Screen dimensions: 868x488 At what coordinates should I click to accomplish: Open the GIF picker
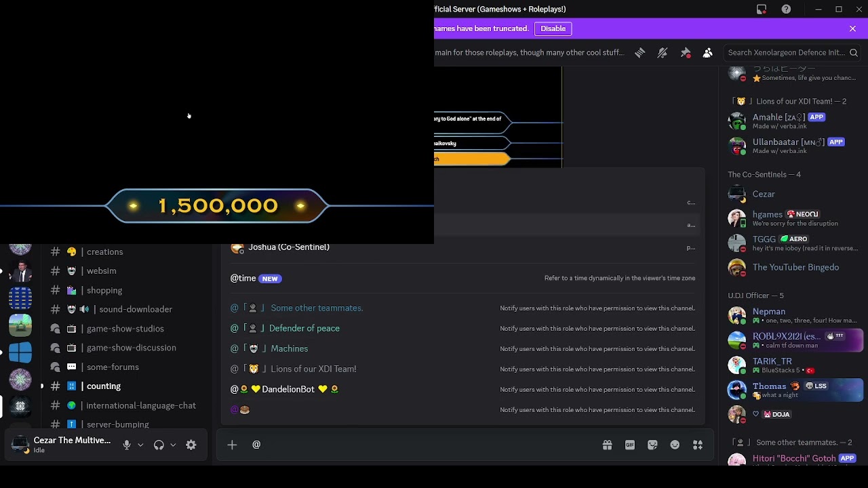coord(630,445)
